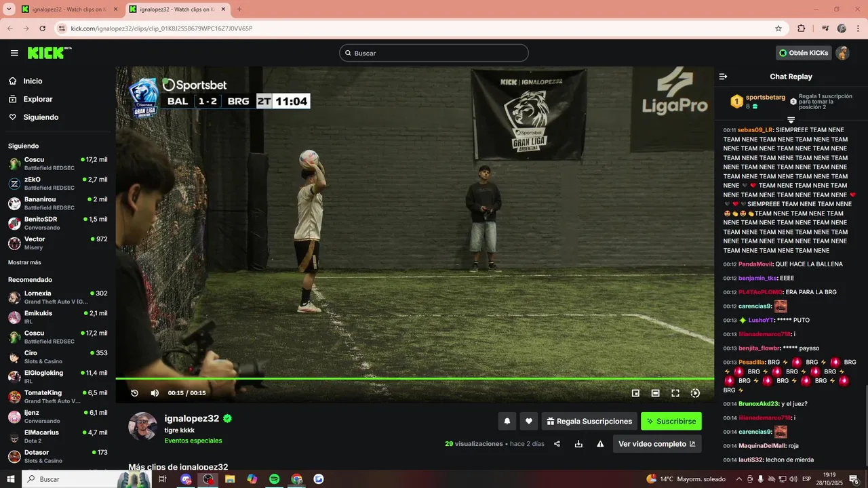Share the clip
The width and height of the screenshot is (868, 488).
pyautogui.click(x=557, y=444)
